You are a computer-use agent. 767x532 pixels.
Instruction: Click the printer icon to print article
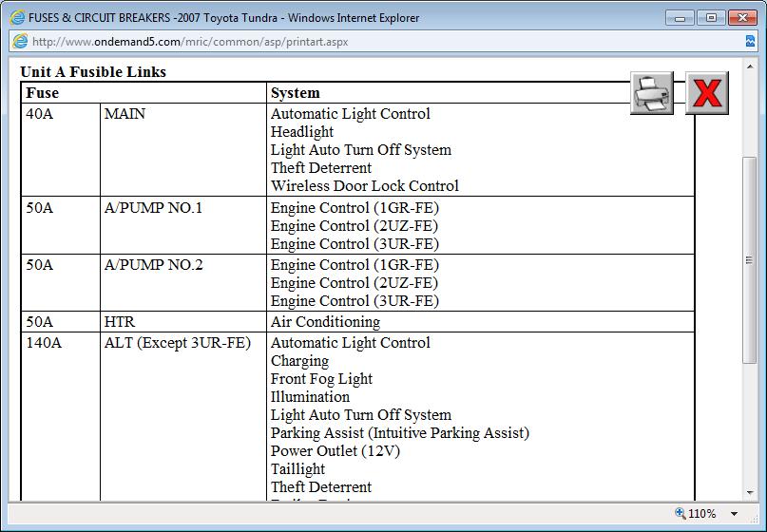pos(652,93)
